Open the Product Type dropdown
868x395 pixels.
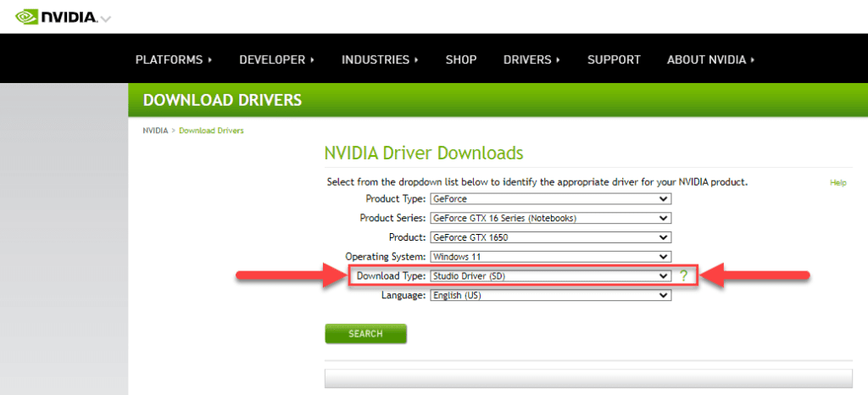tap(551, 198)
